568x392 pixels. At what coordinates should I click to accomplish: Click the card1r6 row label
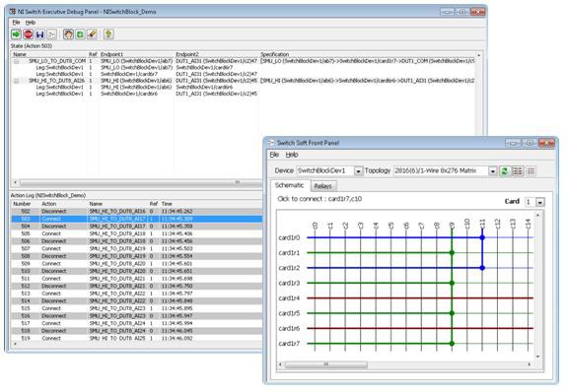[x=289, y=328]
